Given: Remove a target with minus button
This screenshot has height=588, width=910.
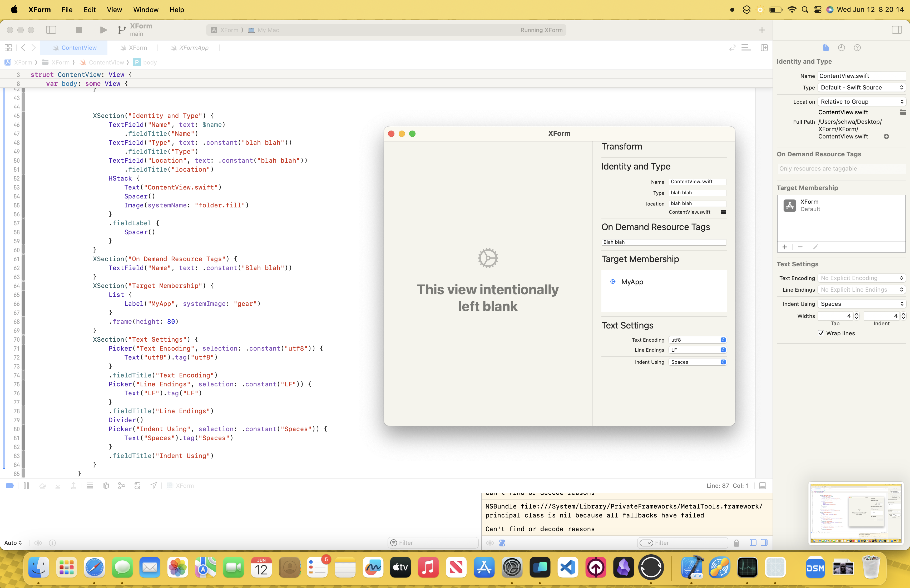Looking at the screenshot, I should click(800, 247).
